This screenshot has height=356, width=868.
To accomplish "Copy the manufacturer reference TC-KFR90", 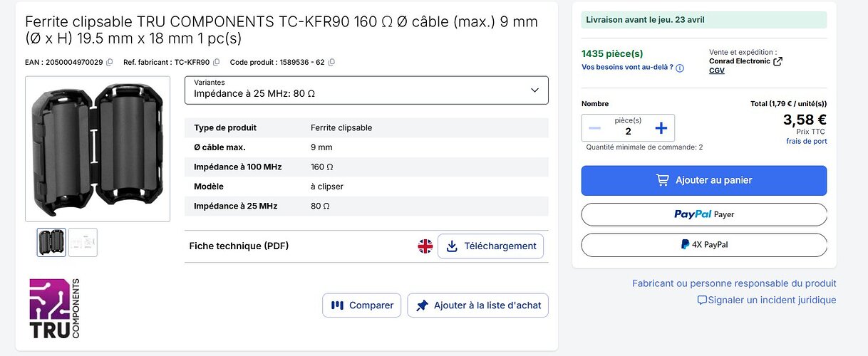I will [x=217, y=63].
